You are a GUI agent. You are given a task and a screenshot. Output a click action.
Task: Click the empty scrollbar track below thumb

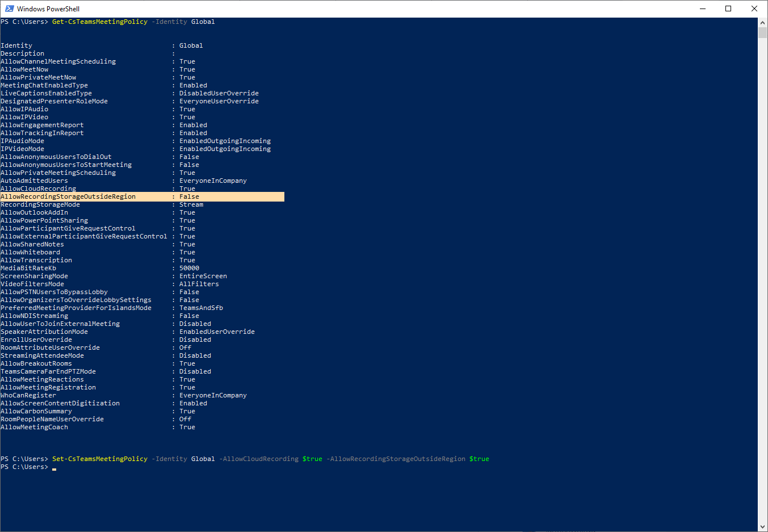pyautogui.click(x=762, y=278)
